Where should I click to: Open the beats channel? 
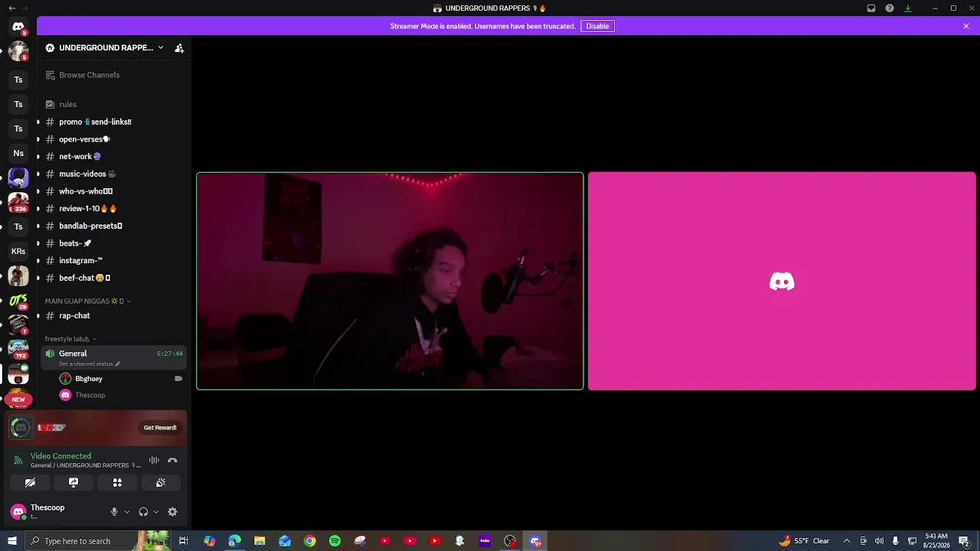tap(115, 243)
